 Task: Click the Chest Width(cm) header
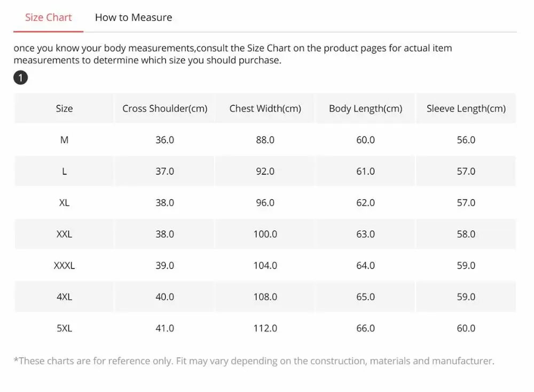tap(265, 108)
